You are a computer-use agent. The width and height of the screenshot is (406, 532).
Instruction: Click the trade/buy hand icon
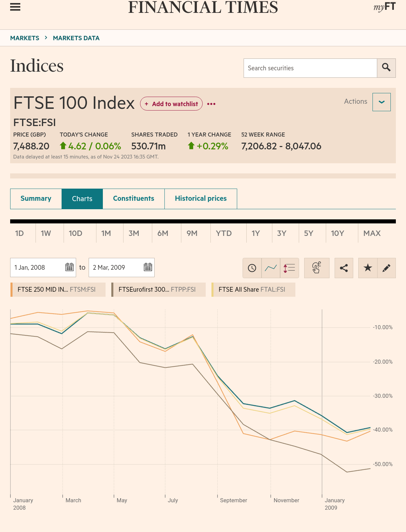317,268
